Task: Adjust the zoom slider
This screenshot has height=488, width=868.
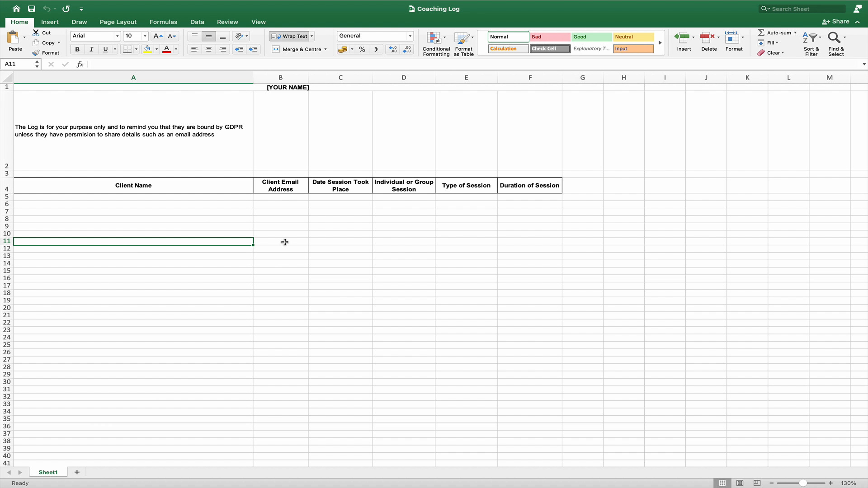Action: click(803, 483)
